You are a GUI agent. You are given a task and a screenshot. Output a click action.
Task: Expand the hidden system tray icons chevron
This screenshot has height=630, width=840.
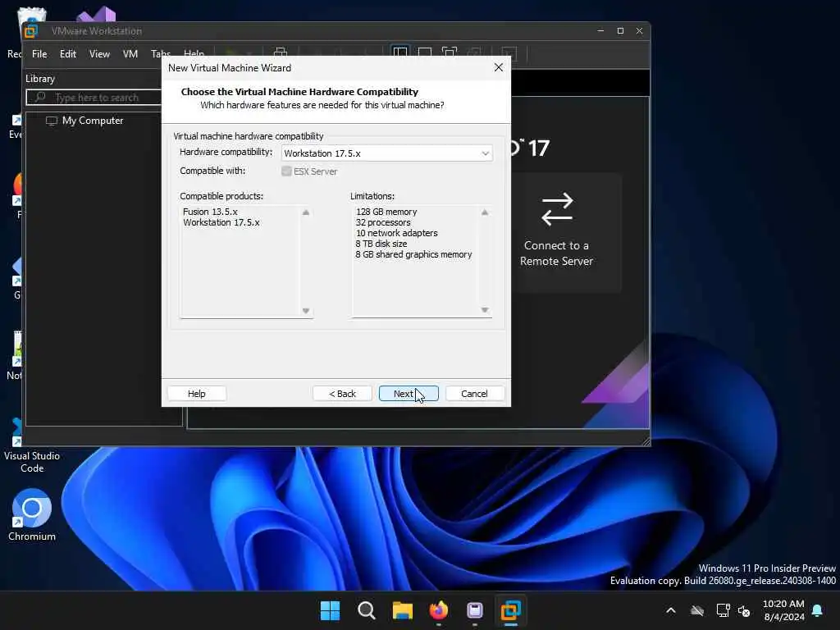(671, 610)
